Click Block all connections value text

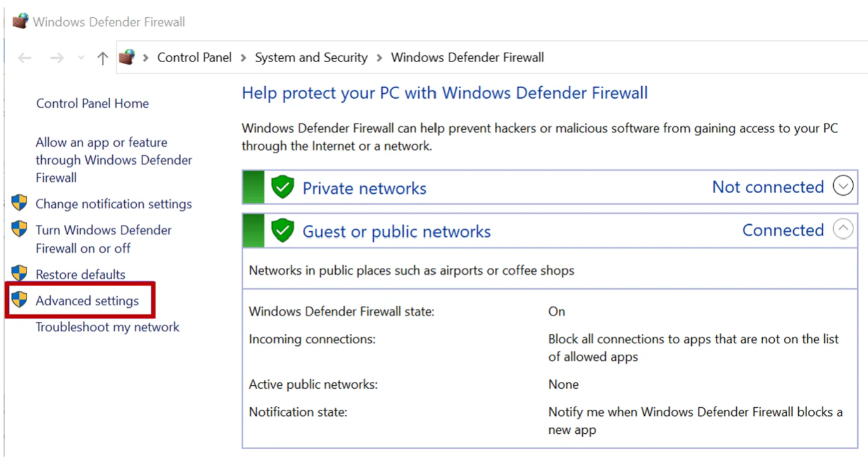pyautogui.click(x=693, y=348)
